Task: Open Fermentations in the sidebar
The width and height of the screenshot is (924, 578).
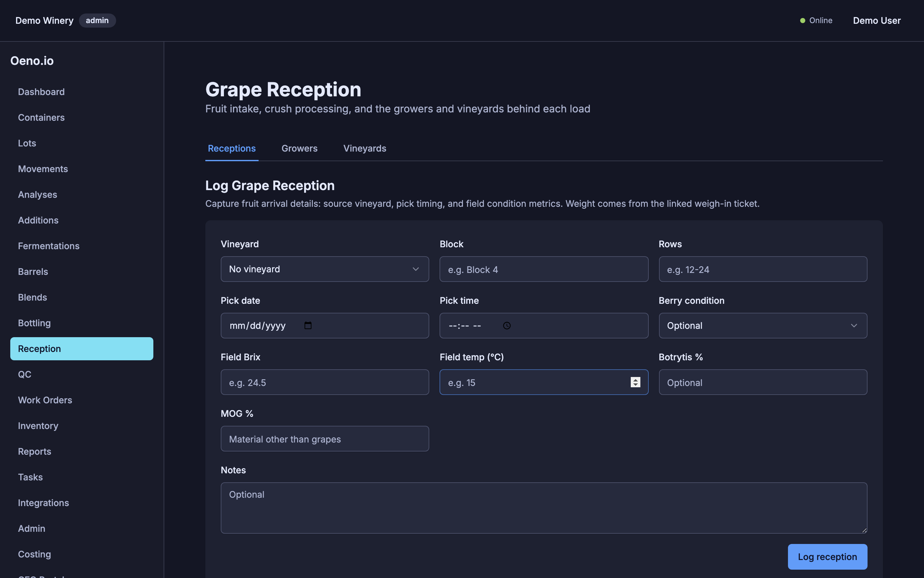Action: point(82,246)
